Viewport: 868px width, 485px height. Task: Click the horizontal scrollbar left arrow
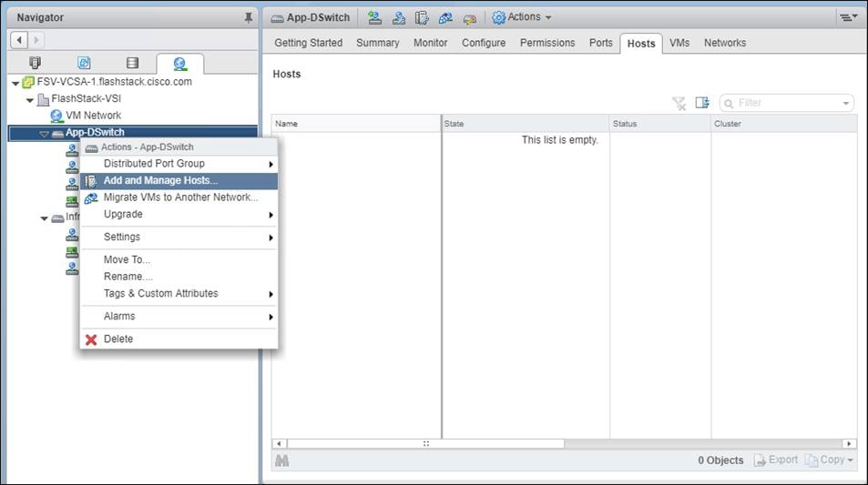pos(279,443)
